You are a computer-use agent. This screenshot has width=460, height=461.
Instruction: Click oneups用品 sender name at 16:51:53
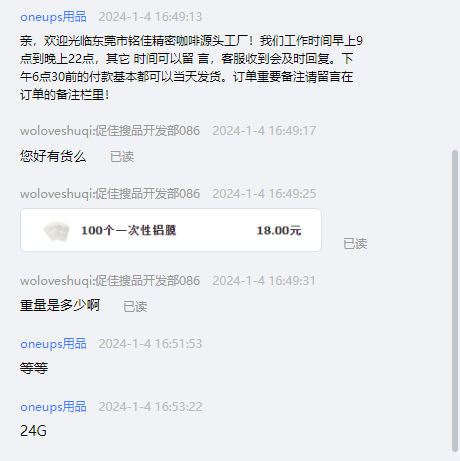click(x=53, y=344)
